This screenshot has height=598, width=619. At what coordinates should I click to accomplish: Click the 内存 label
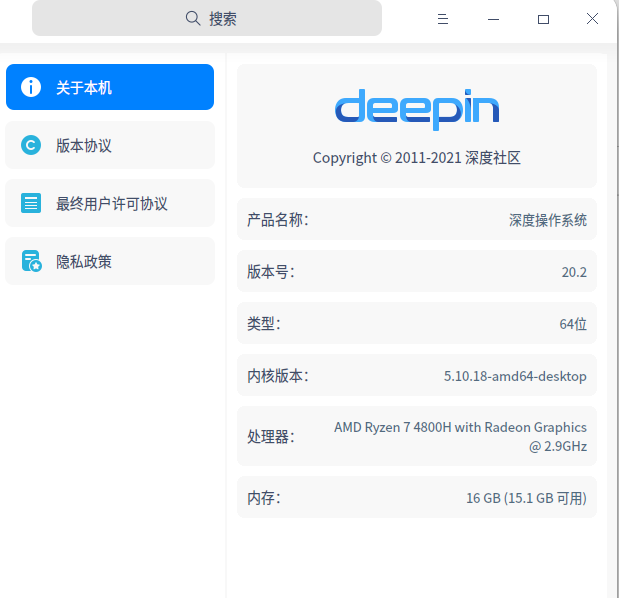click(x=264, y=497)
